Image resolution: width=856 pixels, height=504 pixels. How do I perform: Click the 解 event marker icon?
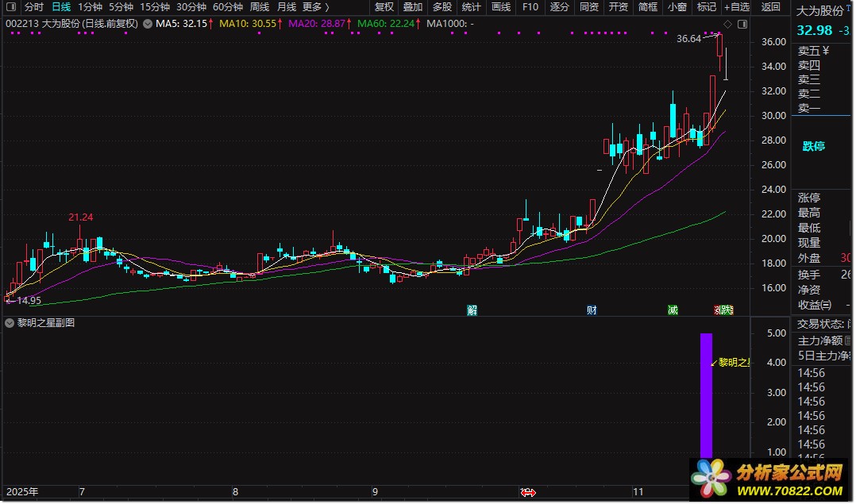pyautogui.click(x=472, y=310)
